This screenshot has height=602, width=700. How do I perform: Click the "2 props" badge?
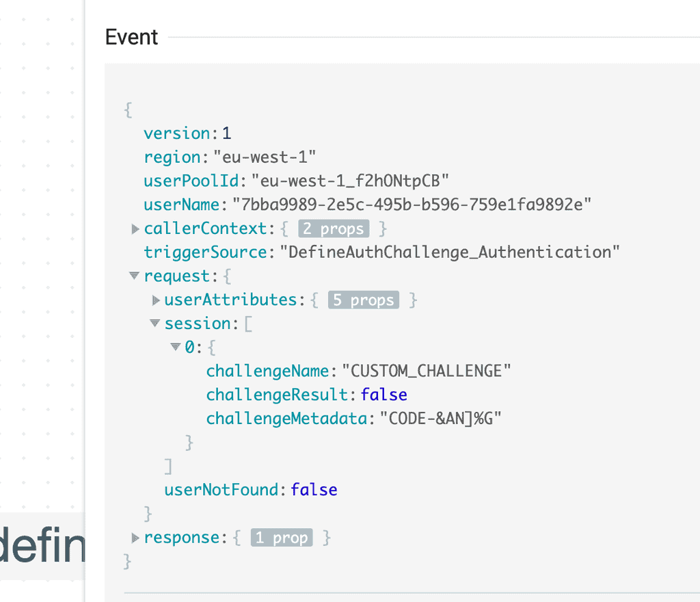tap(333, 228)
